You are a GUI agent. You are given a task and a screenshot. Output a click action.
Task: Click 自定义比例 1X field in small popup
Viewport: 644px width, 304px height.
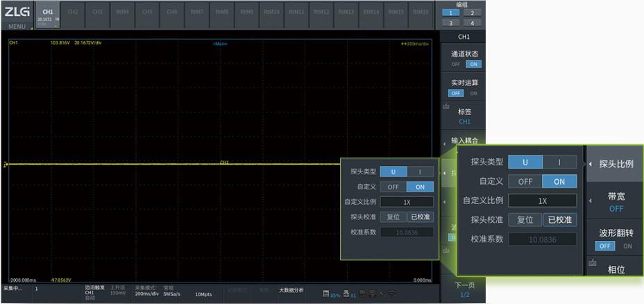[x=407, y=202]
